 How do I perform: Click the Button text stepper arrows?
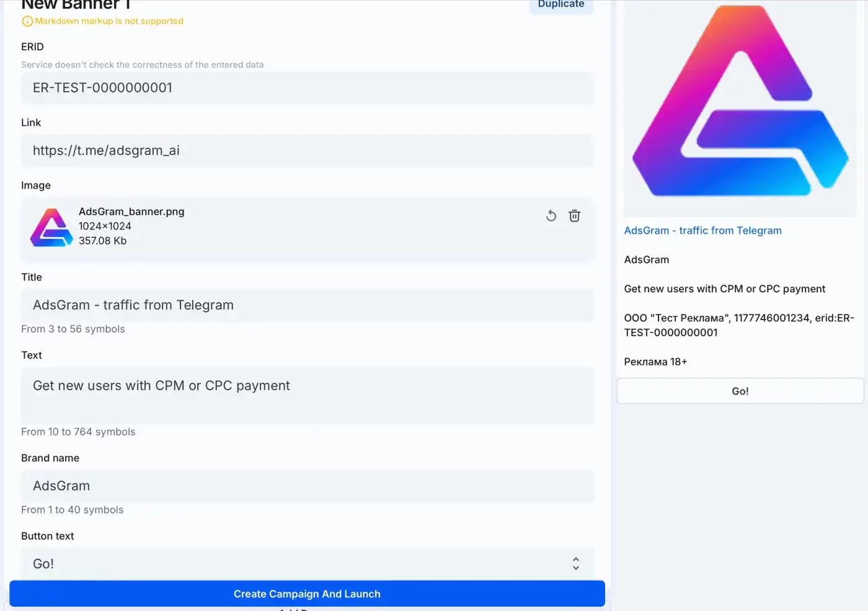[576, 563]
